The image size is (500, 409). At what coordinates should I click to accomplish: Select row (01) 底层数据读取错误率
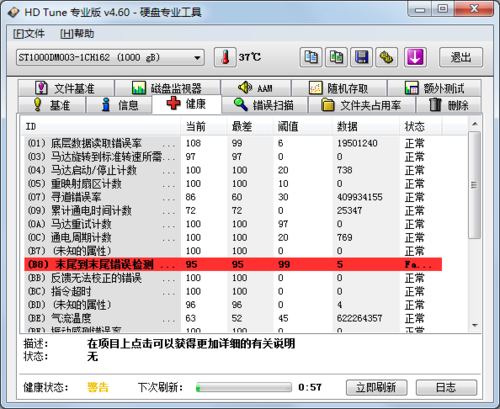(233, 143)
